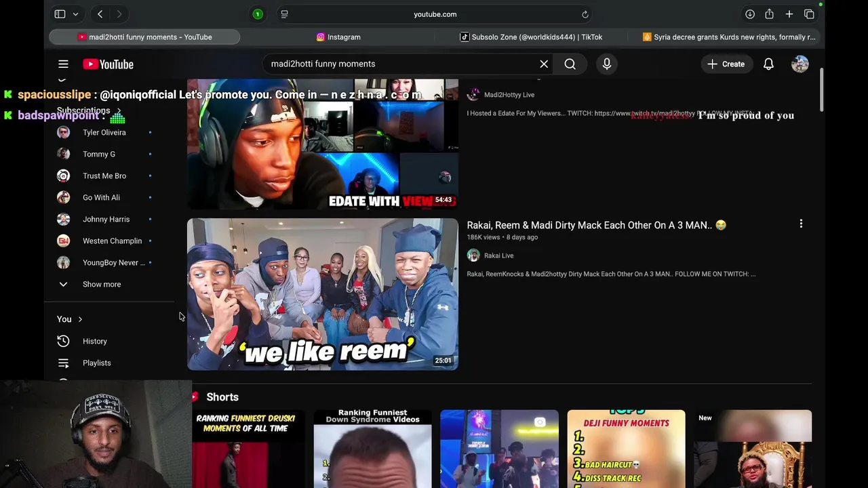
Task: Click the Trust Me Bro channel avatar
Action: [x=63, y=176]
